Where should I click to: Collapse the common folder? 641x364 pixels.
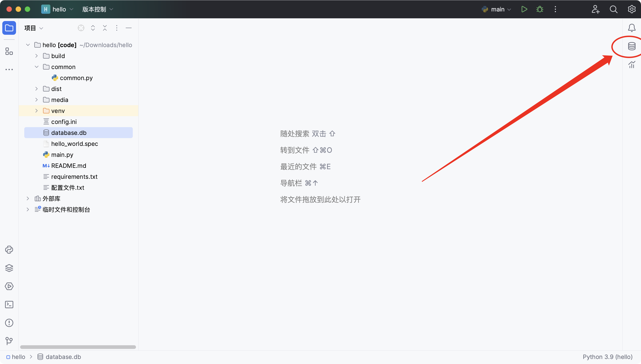(37, 67)
